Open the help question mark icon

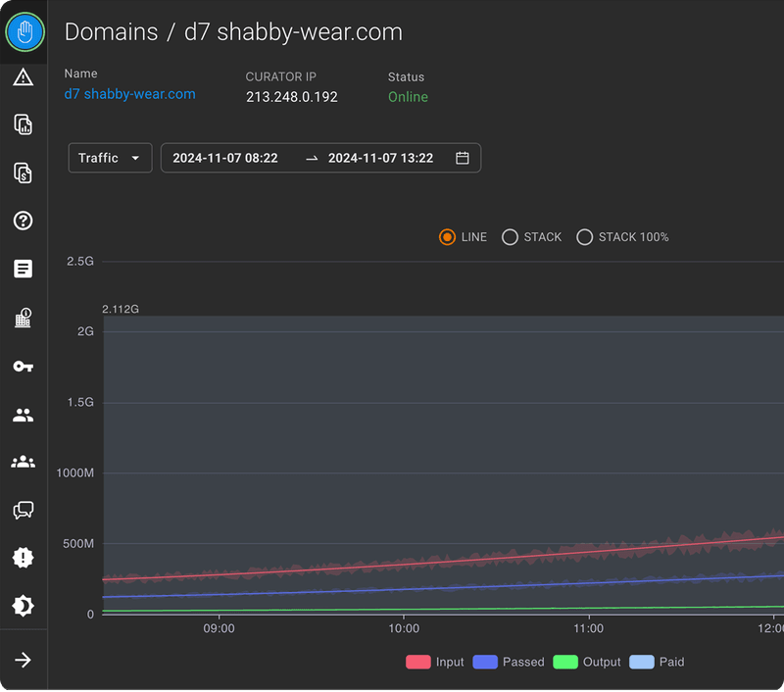coord(23,221)
